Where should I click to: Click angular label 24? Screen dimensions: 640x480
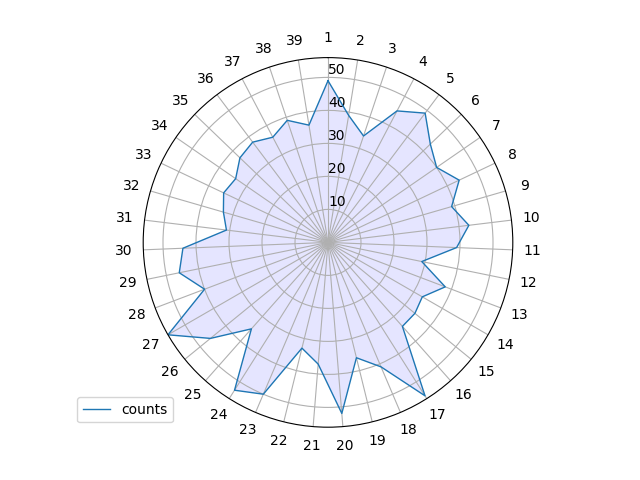[x=219, y=414]
